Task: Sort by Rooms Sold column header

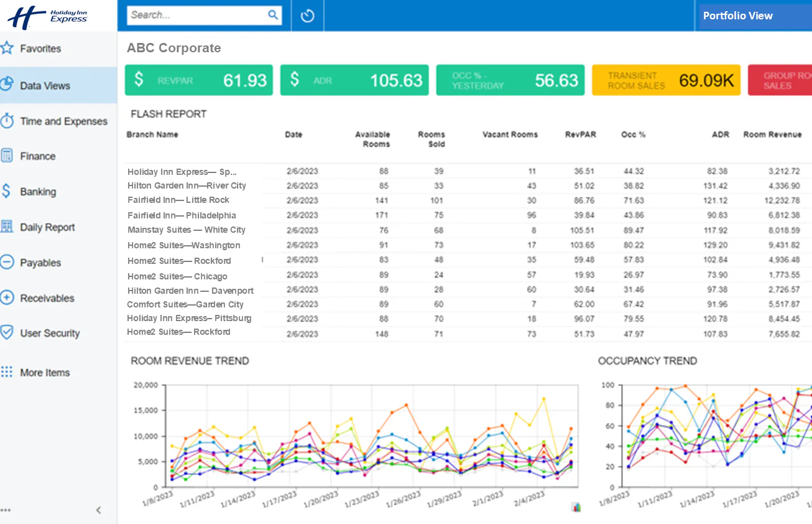Action: [431, 139]
